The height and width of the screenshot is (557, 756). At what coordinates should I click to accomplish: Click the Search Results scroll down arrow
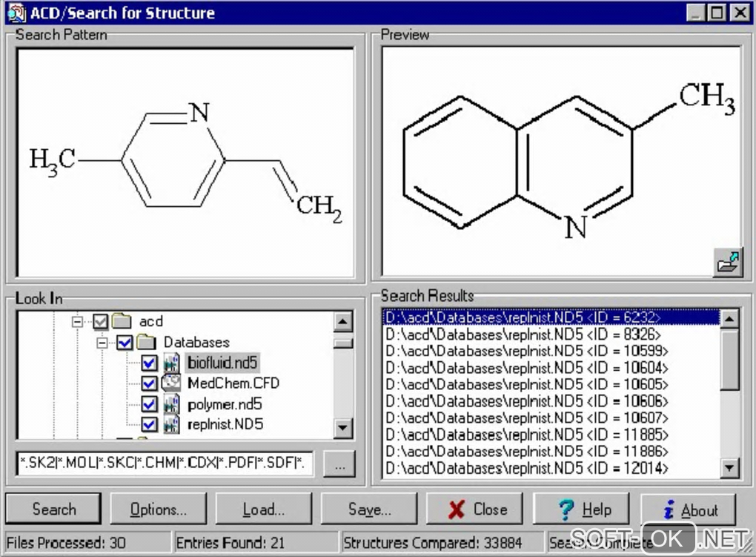click(x=729, y=468)
